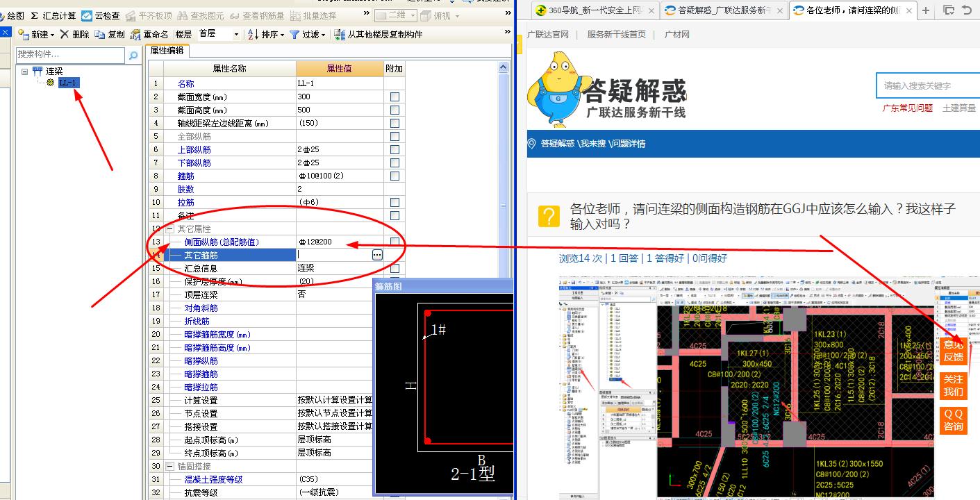The width and height of the screenshot is (980, 500).
Task: Switch to 答疑解惑_广联达服务新干线 browser tab
Action: [x=722, y=10]
